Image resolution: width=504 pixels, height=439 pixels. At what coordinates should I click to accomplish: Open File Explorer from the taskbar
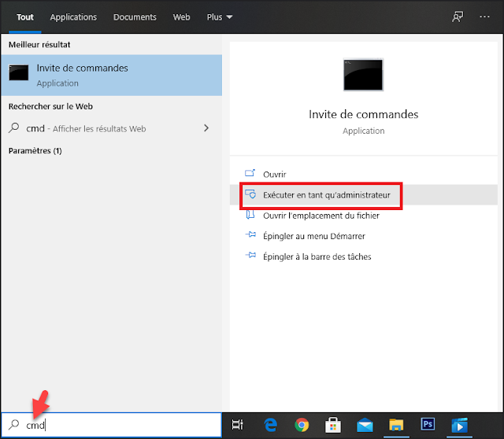pos(396,425)
